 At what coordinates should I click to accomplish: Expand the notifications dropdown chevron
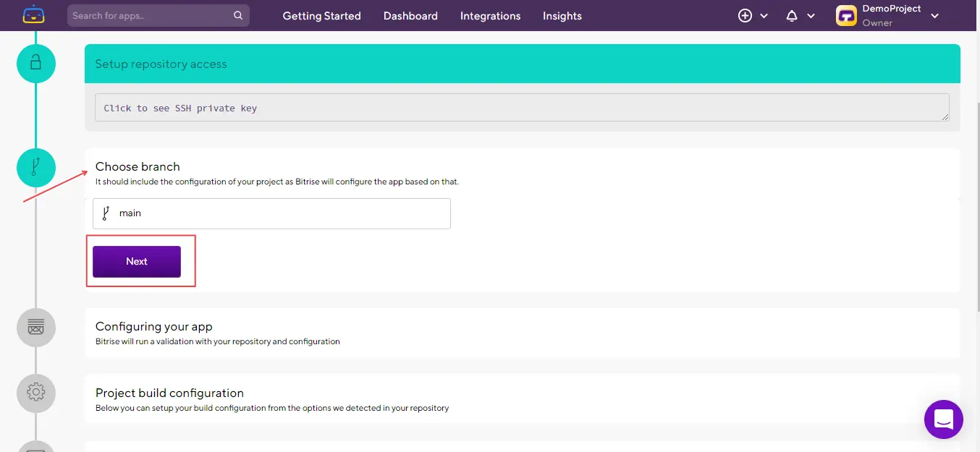point(811,16)
